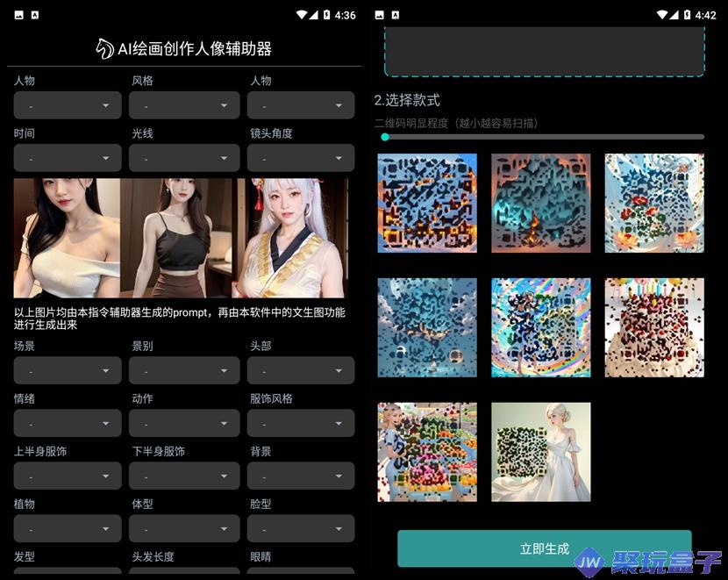Tap the battery icon beside 4:42
Viewport: 728px width, 580px height.
687,15
